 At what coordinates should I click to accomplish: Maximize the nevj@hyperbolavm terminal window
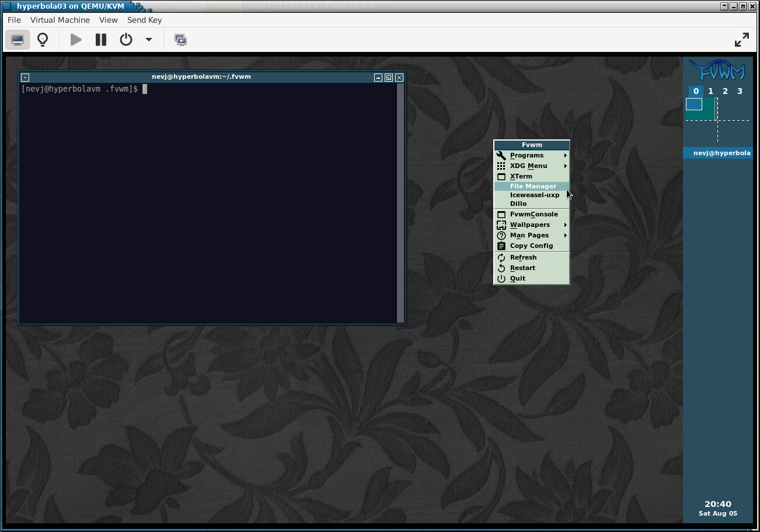[389, 77]
